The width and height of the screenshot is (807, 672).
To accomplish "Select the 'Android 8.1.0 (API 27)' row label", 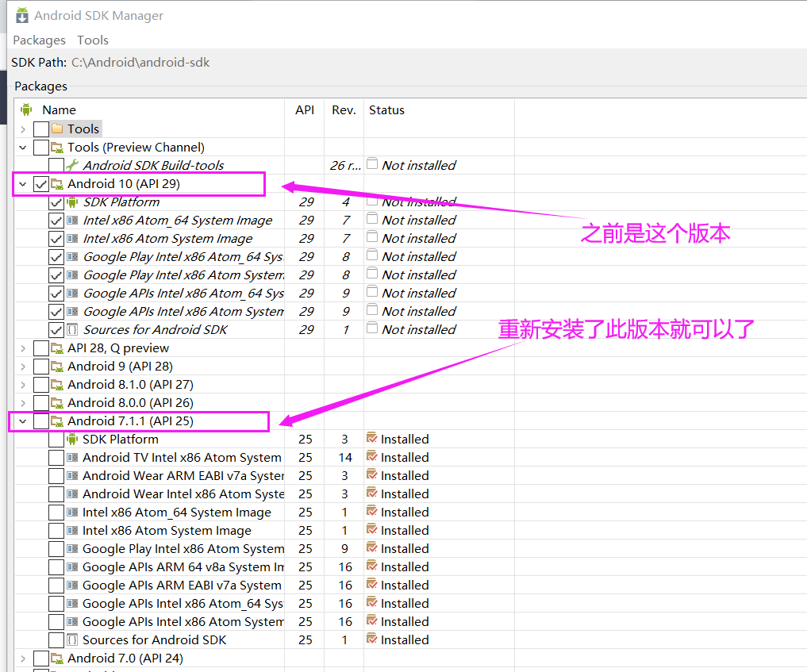I will point(130,385).
